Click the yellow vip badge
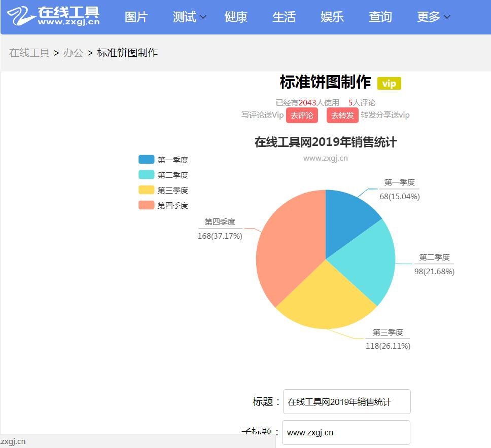Viewport: 491px width, 448px height. [389, 84]
